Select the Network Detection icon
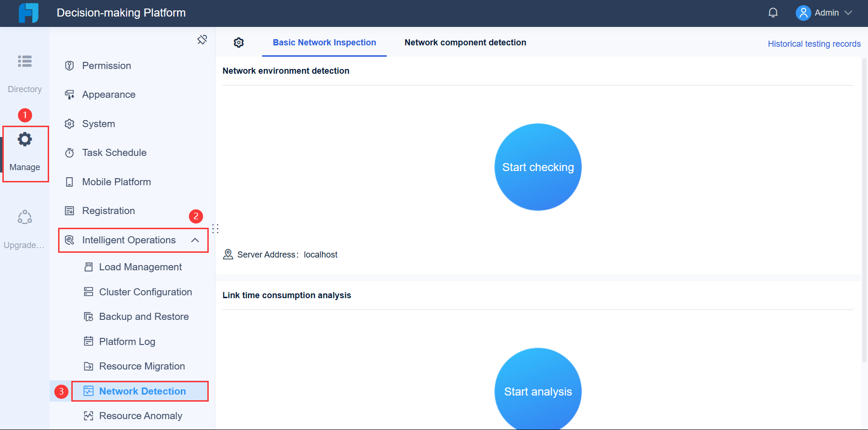Viewport: 868px width, 430px height. pyautogui.click(x=88, y=391)
